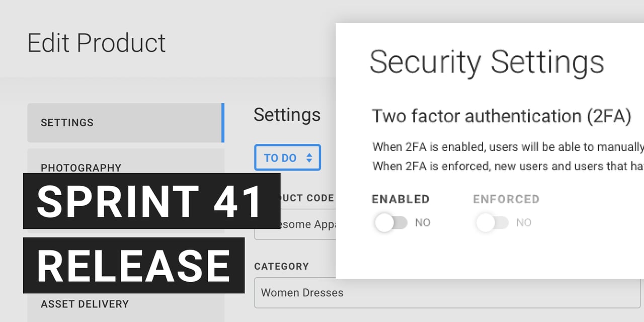Click the SPRINT 41 banner
644x322 pixels.
151,201
